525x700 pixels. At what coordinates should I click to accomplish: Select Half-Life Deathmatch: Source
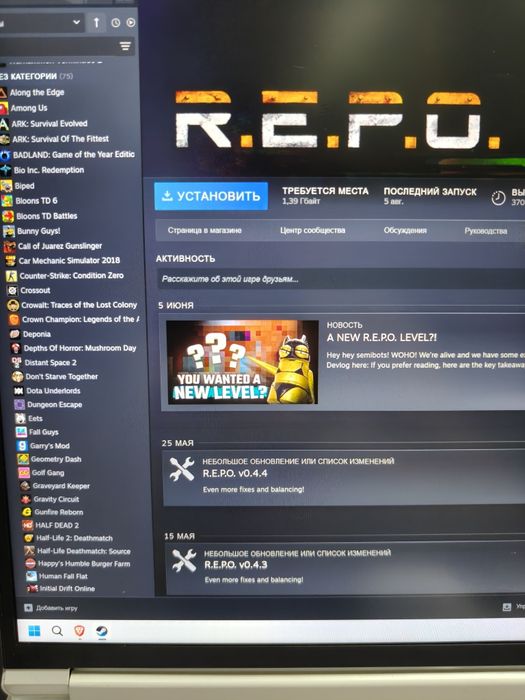pos(83,551)
